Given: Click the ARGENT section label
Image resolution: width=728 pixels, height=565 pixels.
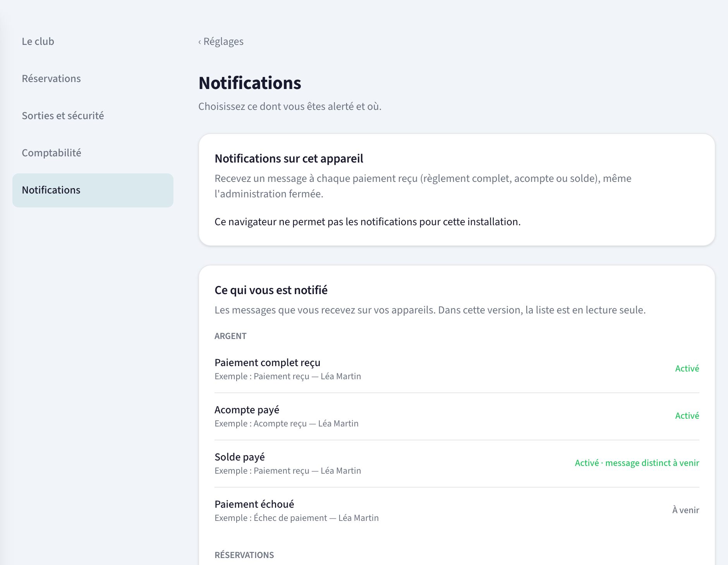Looking at the screenshot, I should (230, 336).
